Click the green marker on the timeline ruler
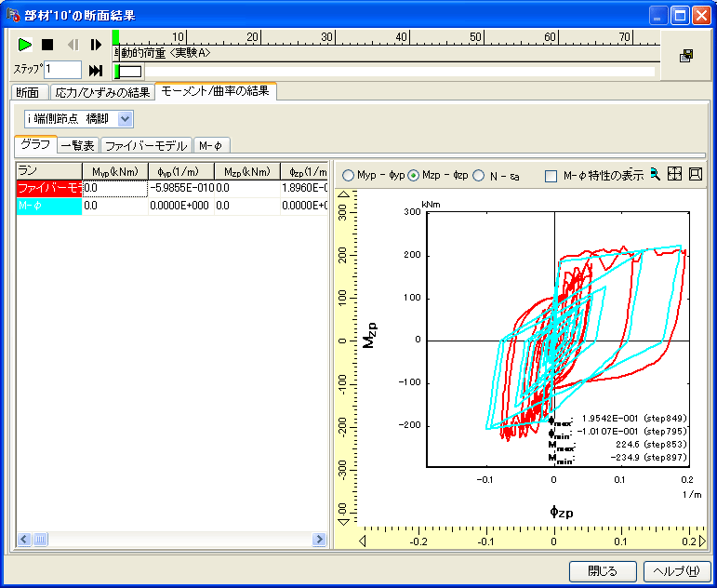The width and height of the screenshot is (717, 588). (115, 37)
